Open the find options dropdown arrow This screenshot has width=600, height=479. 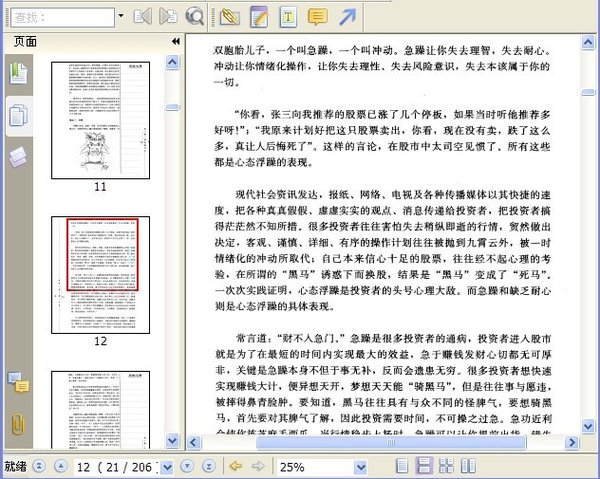pos(121,16)
